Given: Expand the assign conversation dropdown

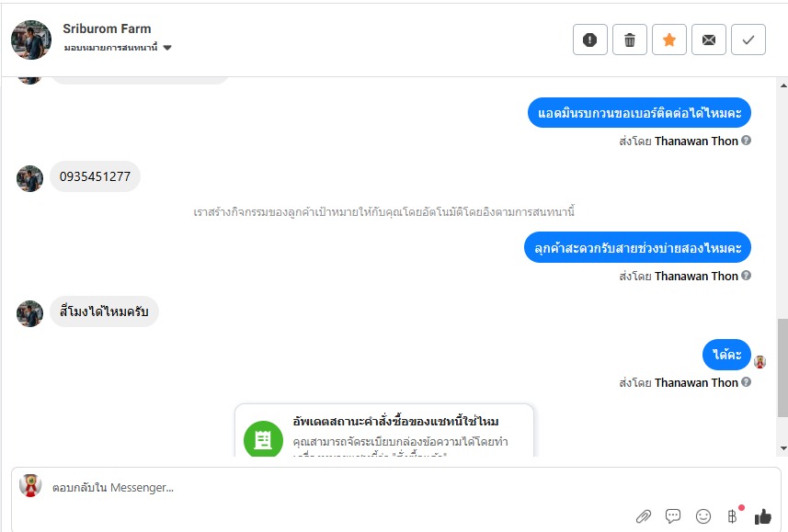Looking at the screenshot, I should pos(167,48).
